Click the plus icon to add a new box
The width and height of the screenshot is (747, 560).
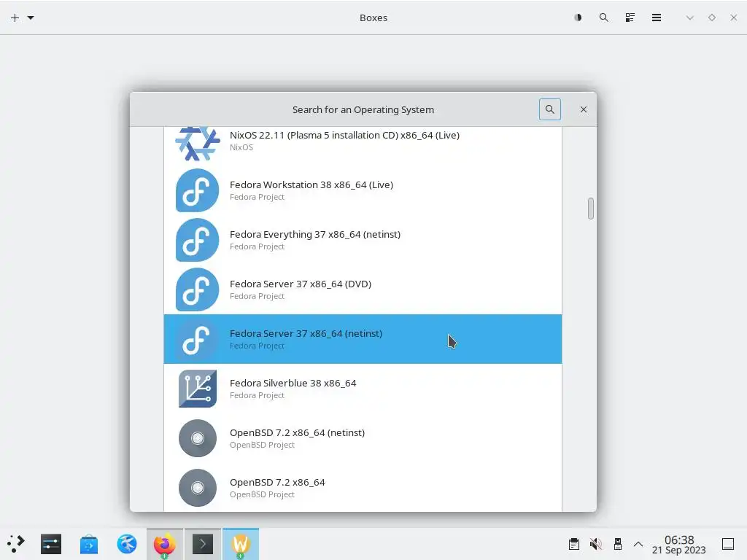point(15,17)
